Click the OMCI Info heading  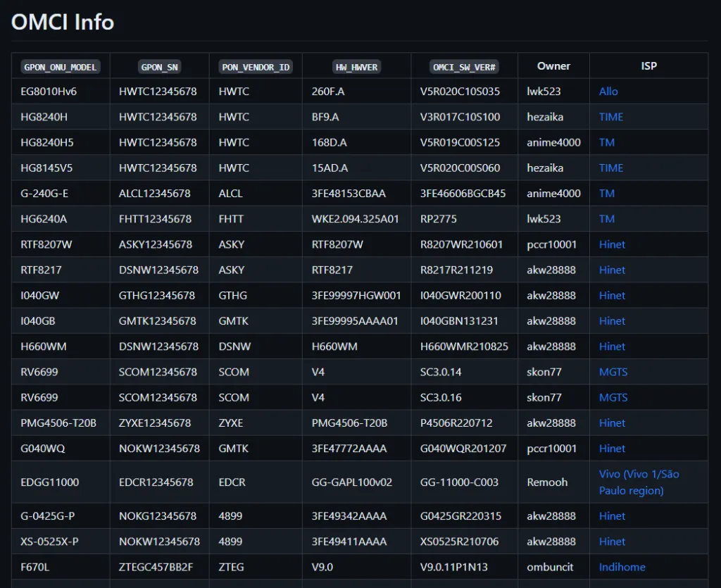(x=63, y=22)
